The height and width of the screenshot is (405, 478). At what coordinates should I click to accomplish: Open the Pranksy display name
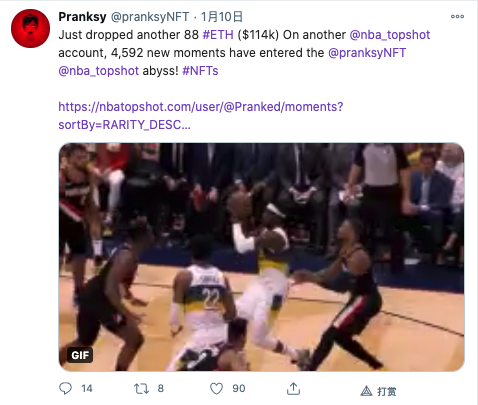pos(82,16)
